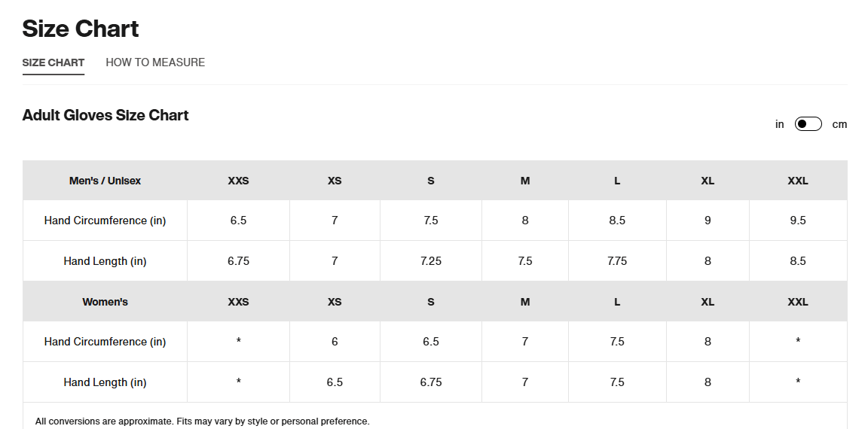Select Men's hand circumference value for size M
Image resolution: width=868 pixels, height=429 pixels.
tap(525, 221)
